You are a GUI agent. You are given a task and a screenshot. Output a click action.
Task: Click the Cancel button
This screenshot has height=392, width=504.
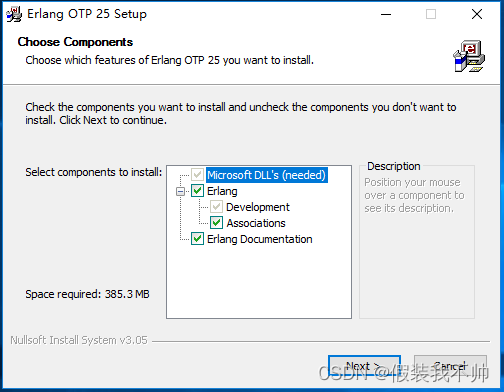(450, 366)
